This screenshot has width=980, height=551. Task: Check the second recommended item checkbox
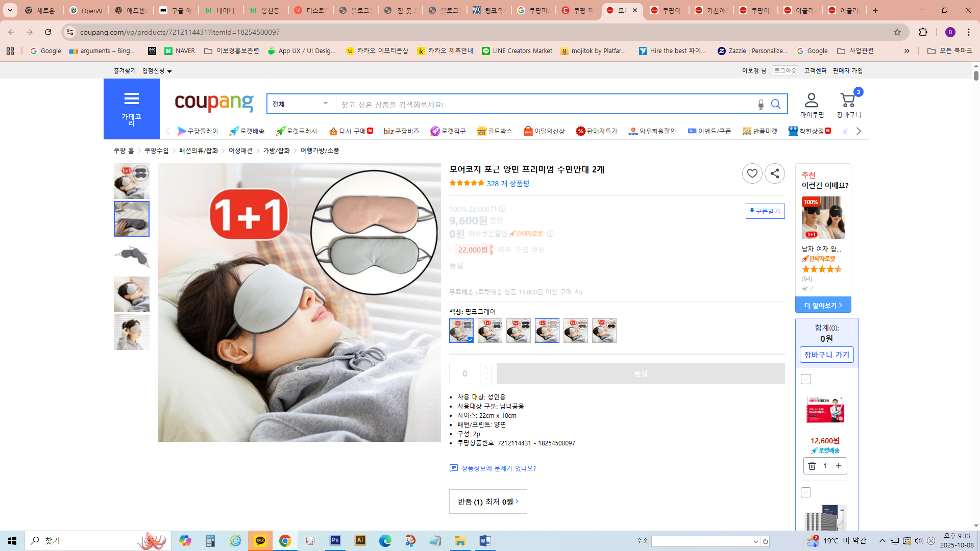coord(805,492)
